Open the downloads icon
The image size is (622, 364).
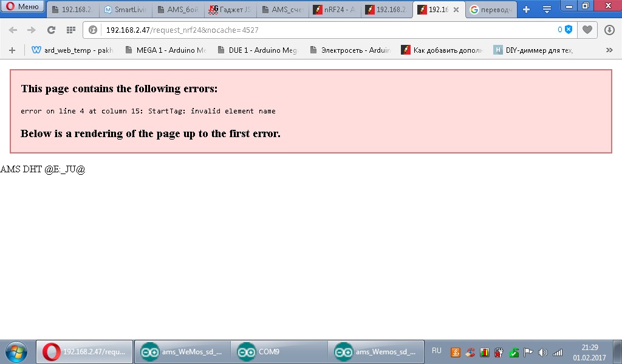tap(609, 30)
